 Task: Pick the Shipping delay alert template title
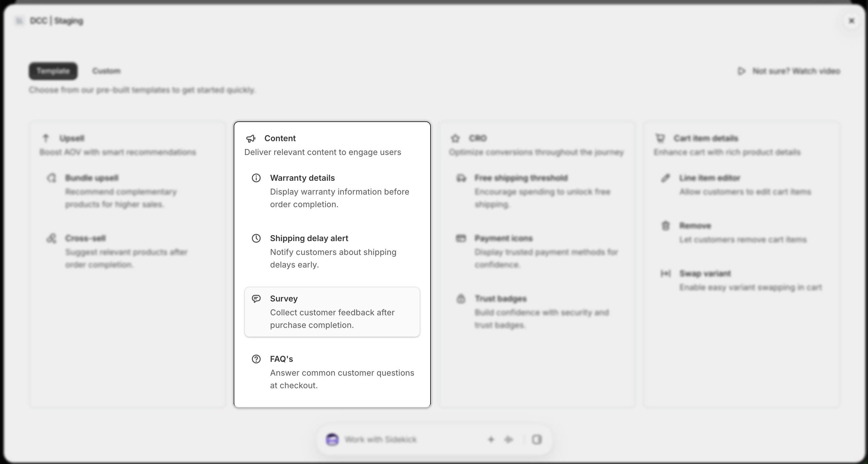[x=309, y=238]
